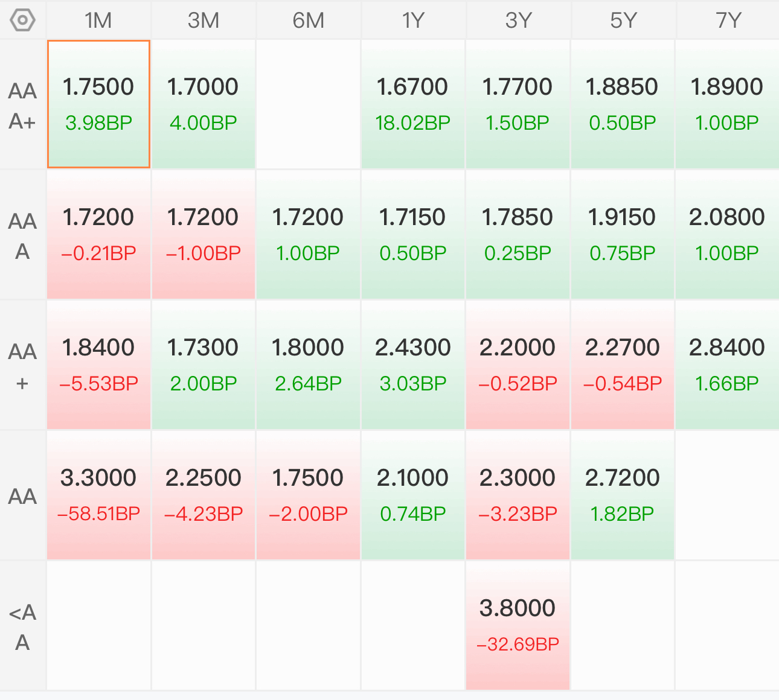Click the <AA rating row label
The width and height of the screenshot is (779, 700).
pyautogui.click(x=22, y=626)
